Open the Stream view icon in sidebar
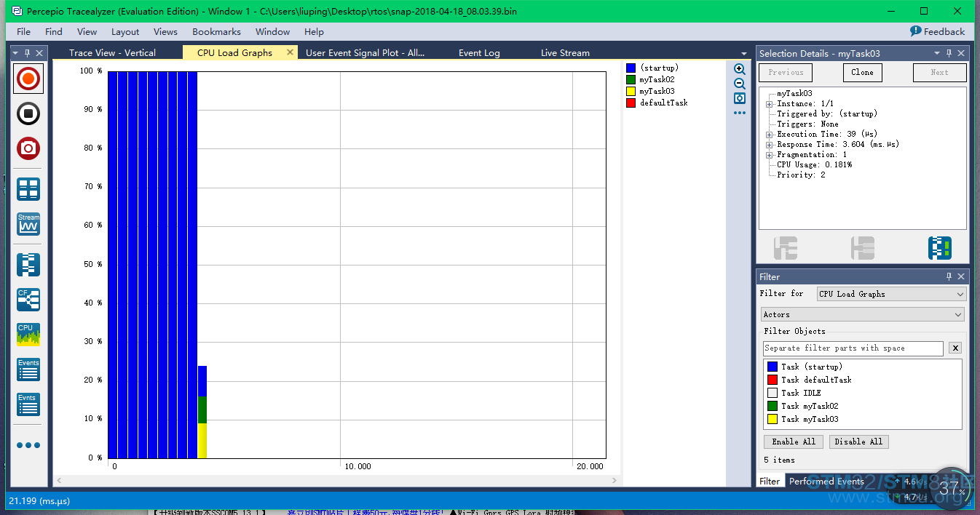Viewport: 980px width, 515px height. coord(28,224)
